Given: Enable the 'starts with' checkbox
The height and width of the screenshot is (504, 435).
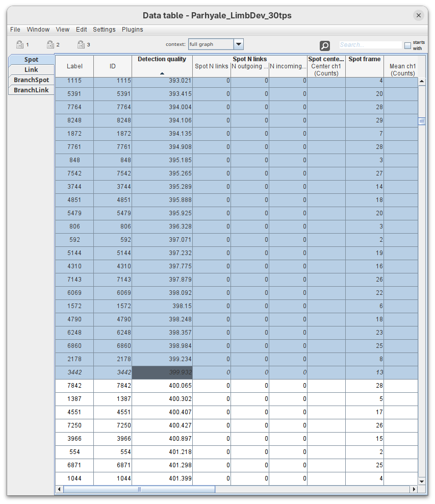Looking at the screenshot, I should pyautogui.click(x=407, y=45).
